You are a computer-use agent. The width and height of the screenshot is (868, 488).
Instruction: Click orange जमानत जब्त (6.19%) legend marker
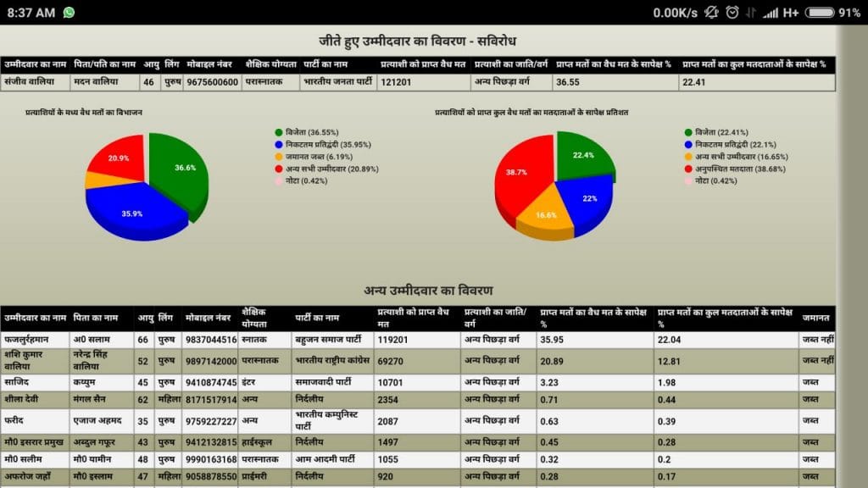[278, 157]
